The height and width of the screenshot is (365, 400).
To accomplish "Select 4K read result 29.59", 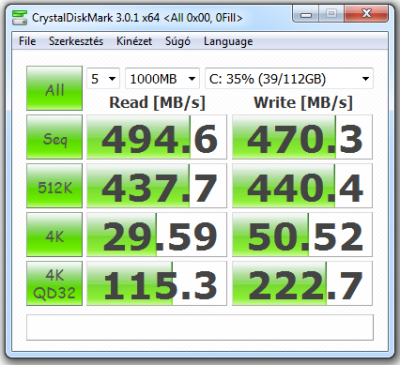I will point(157,235).
